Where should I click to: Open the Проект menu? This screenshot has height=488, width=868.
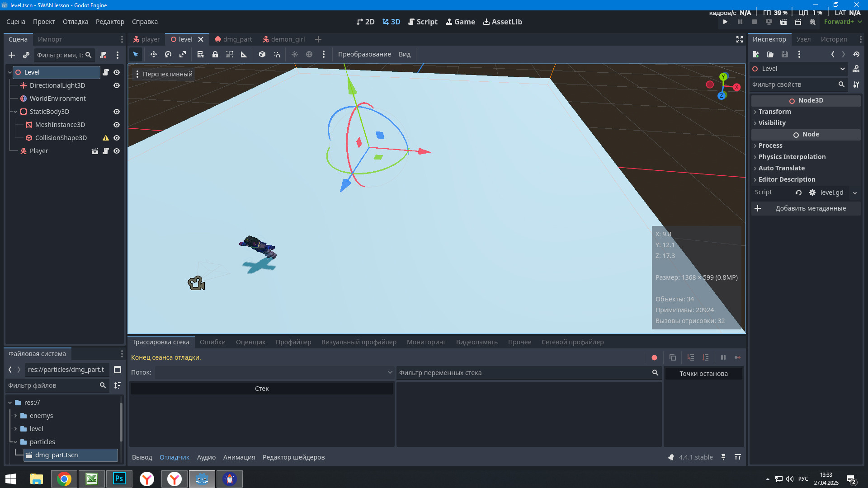click(x=44, y=22)
